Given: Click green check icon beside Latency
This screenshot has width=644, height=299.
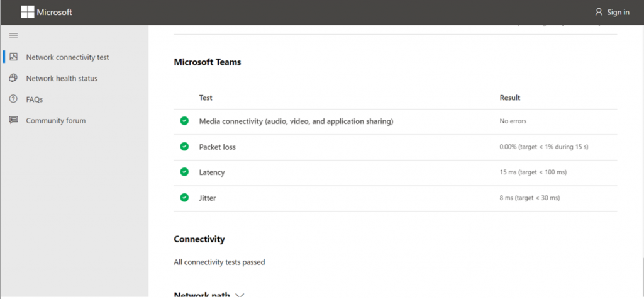Looking at the screenshot, I should [184, 172].
